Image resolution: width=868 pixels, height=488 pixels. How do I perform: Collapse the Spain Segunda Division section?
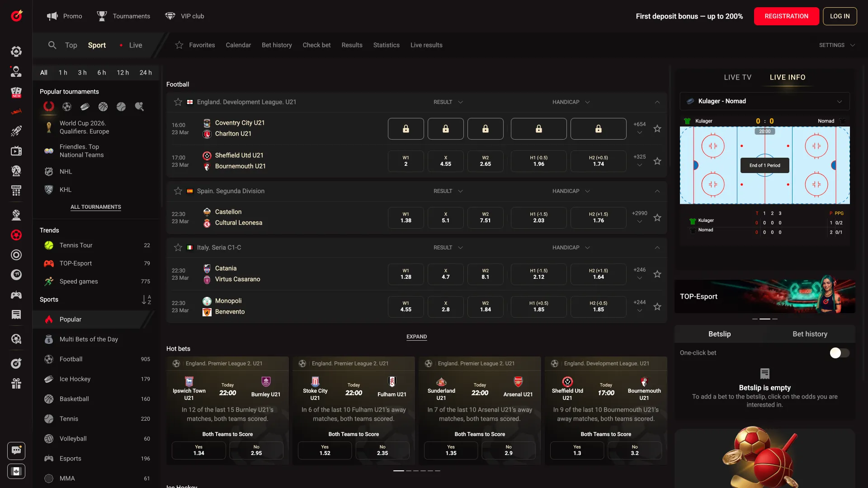click(x=657, y=191)
